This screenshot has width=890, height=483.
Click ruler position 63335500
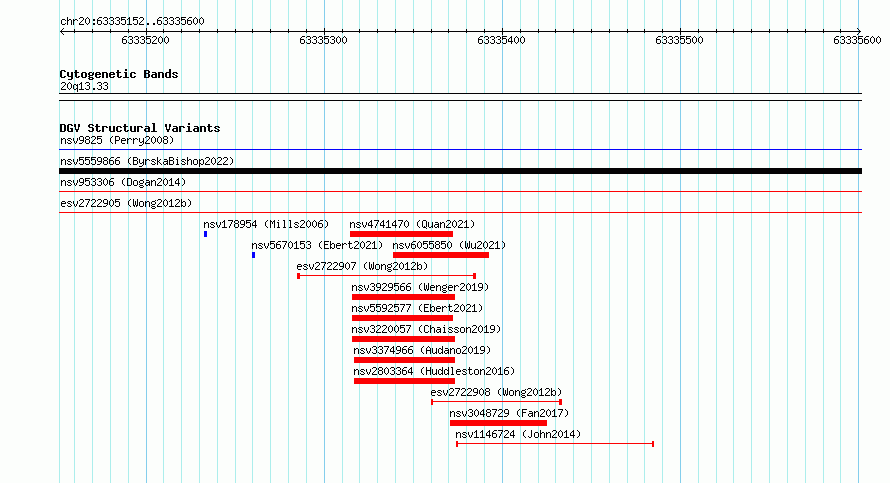pos(679,40)
